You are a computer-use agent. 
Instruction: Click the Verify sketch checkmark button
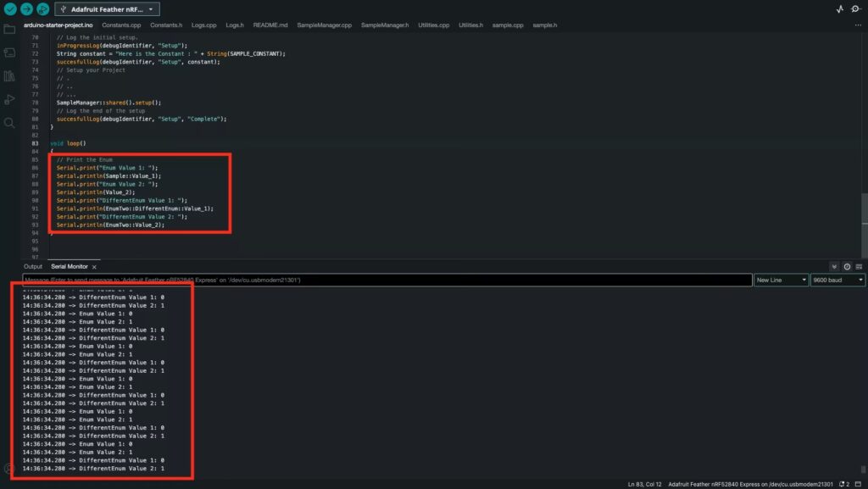point(10,8)
